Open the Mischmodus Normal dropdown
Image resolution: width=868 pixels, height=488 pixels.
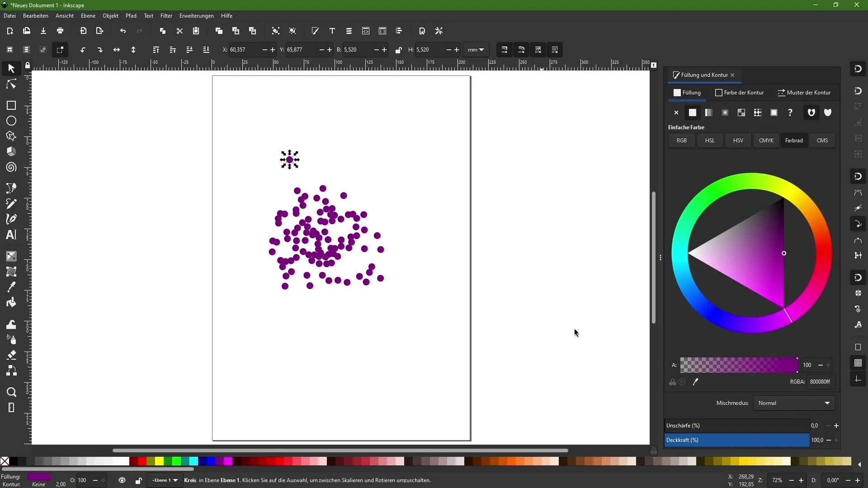(x=794, y=403)
